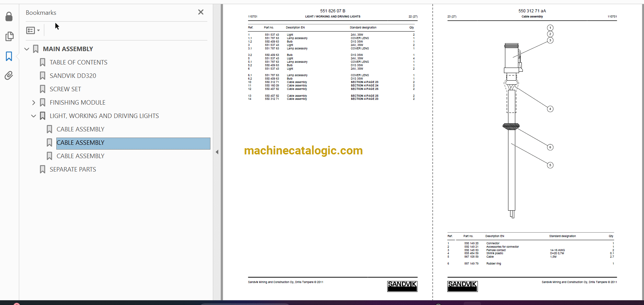Screen dimensions: 644x305
Task: Click callout circle 5 in diagram
Action: [550, 165]
